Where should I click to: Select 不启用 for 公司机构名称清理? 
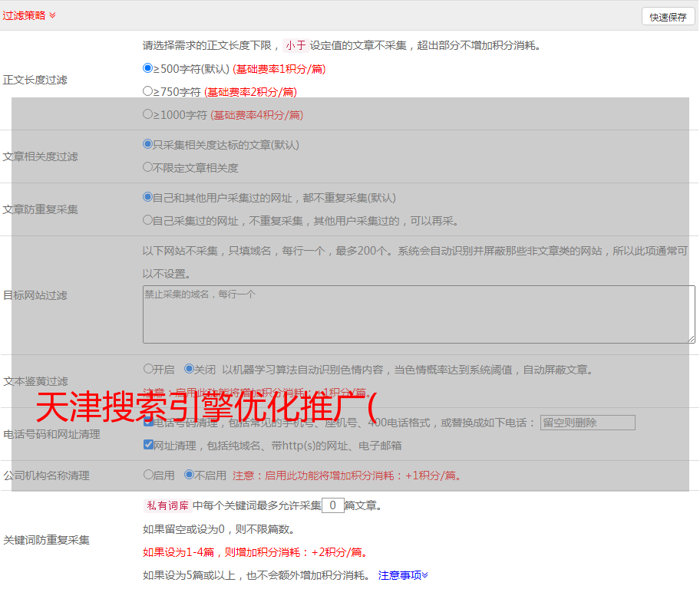(x=189, y=475)
